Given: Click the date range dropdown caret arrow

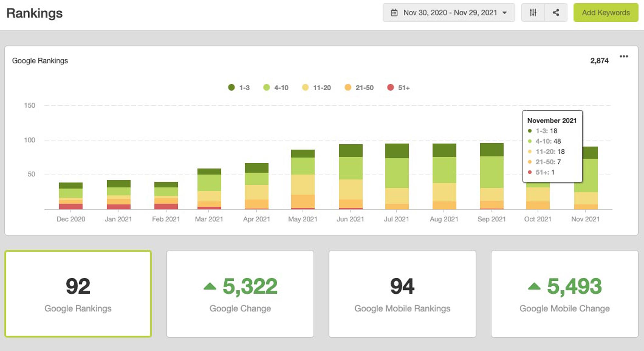Looking at the screenshot, I should tap(505, 13).
